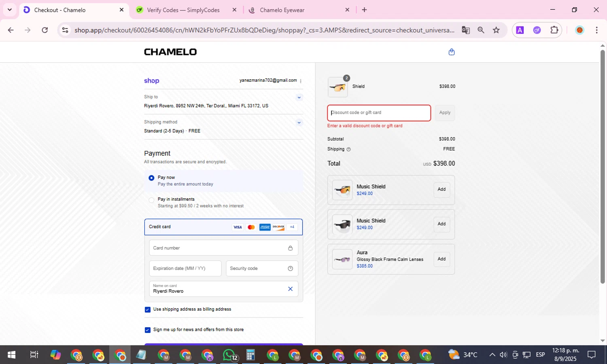Open the Translate page icon
The width and height of the screenshot is (607, 364).
(466, 30)
